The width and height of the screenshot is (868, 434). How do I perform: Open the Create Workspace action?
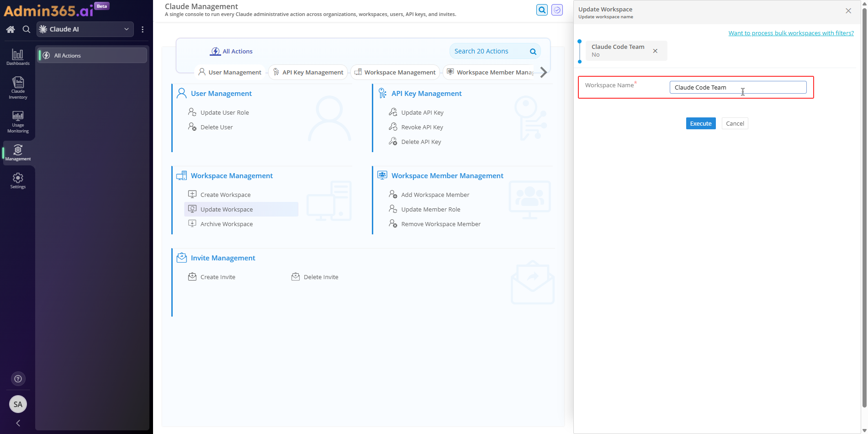[x=225, y=195]
